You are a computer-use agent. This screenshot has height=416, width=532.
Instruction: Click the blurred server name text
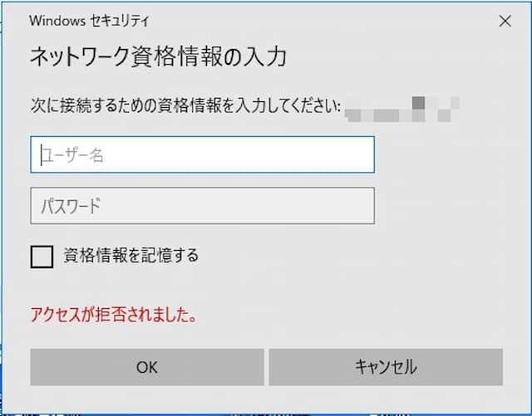click(x=402, y=109)
